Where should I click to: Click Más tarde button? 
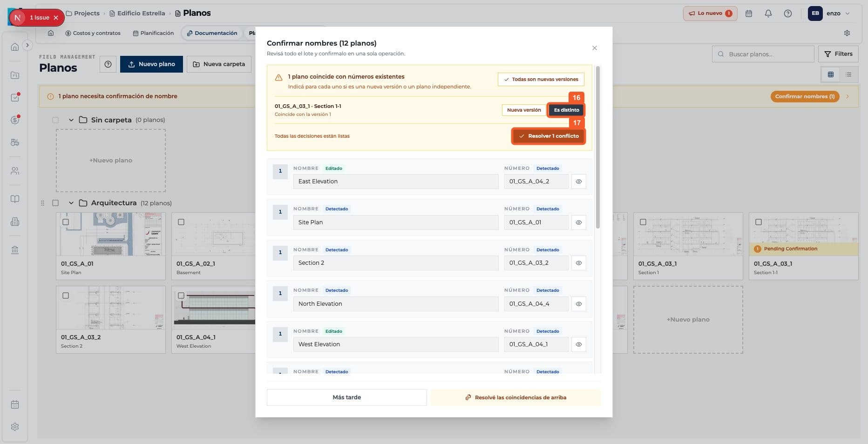click(347, 397)
